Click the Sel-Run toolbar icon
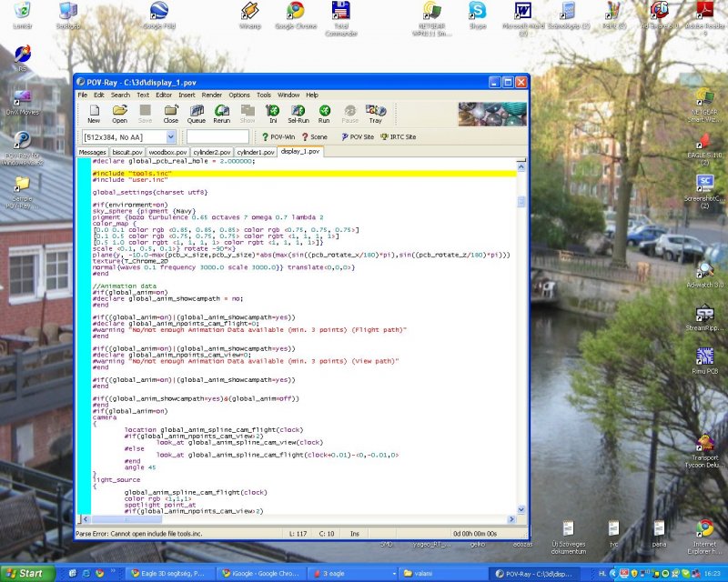This screenshot has width=728, height=582. coord(298,114)
